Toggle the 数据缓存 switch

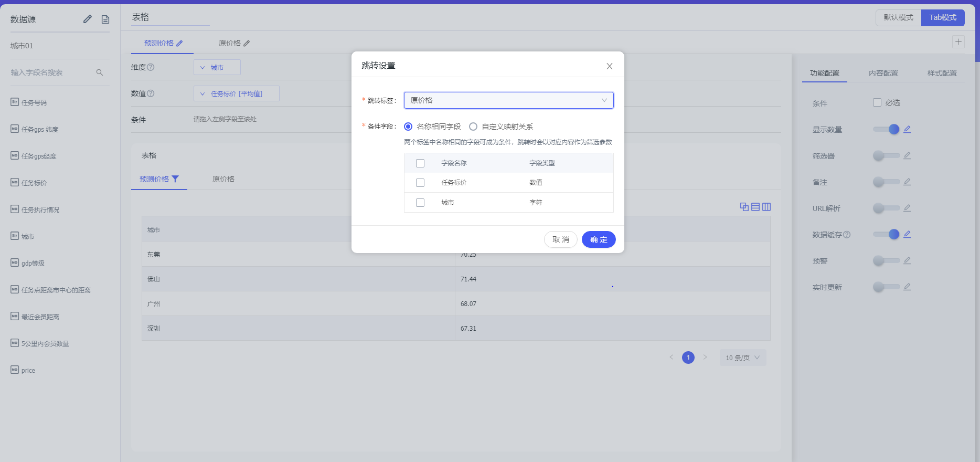pyautogui.click(x=887, y=234)
